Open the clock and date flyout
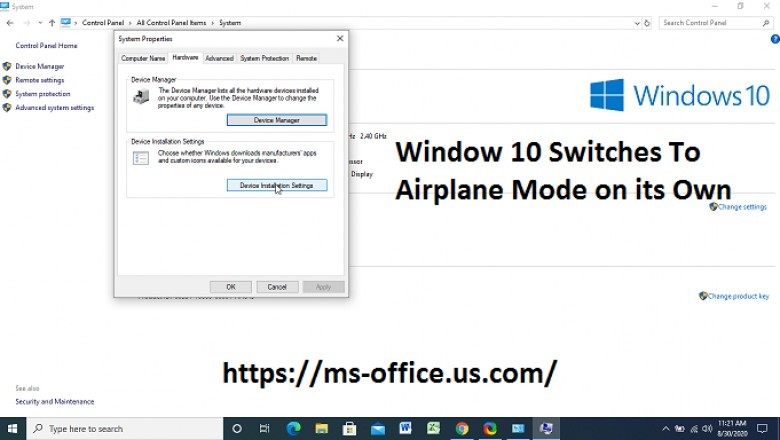This screenshot has width=780, height=440. click(x=732, y=429)
